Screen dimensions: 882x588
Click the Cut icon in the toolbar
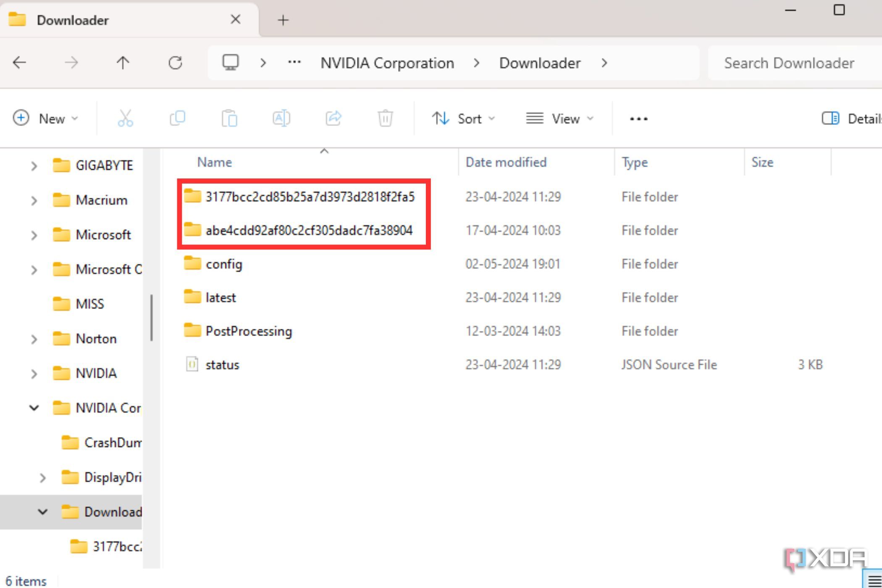tap(126, 118)
